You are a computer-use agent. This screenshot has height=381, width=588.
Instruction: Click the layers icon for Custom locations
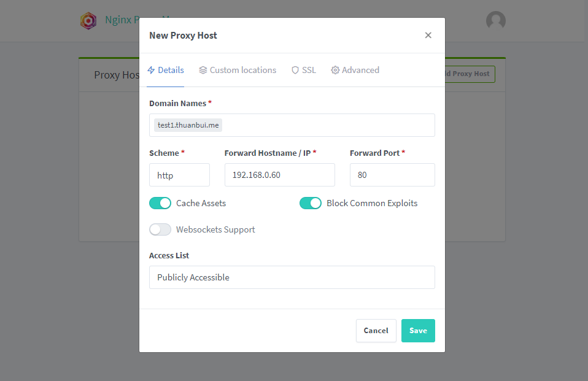point(203,70)
